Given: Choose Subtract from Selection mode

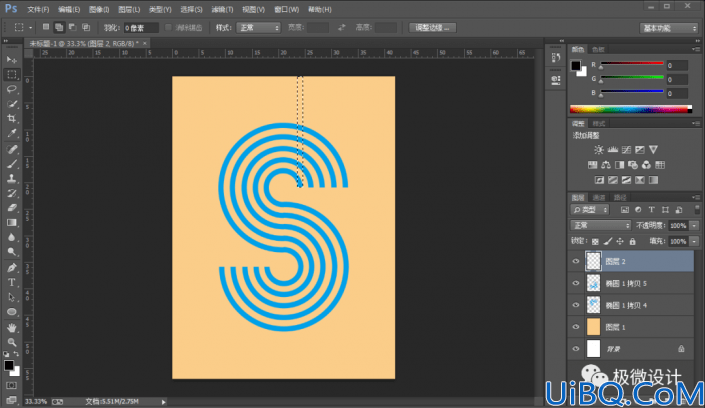Looking at the screenshot, I should [72, 27].
